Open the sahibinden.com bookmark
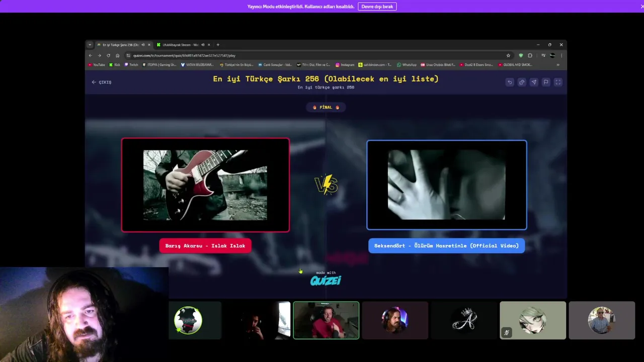644x362 pixels. coord(375,65)
